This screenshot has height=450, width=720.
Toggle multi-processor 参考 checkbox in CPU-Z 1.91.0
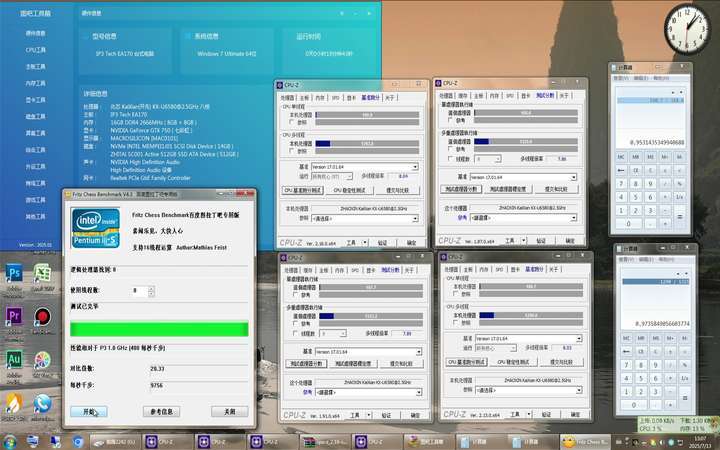pos(296,324)
